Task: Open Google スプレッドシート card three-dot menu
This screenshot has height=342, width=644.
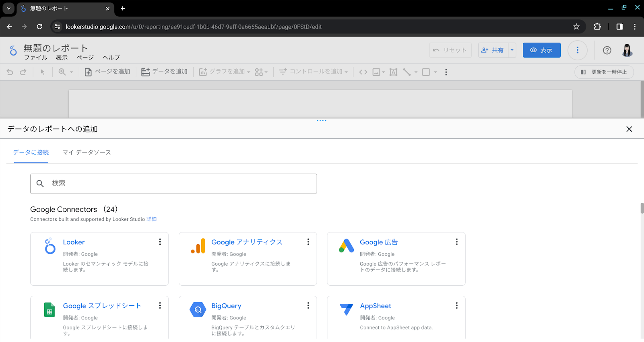Action: point(160,305)
